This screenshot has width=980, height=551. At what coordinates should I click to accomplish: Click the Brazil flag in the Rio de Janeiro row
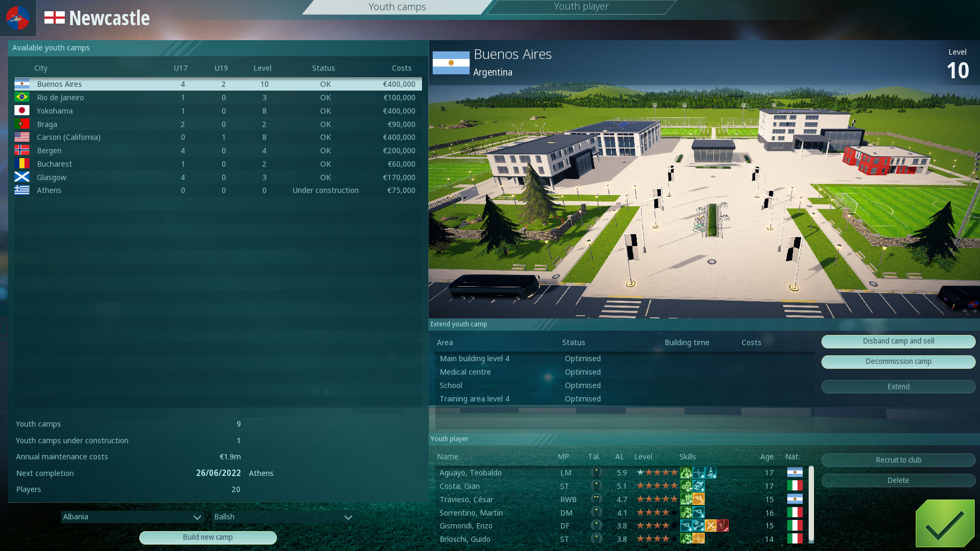(21, 97)
